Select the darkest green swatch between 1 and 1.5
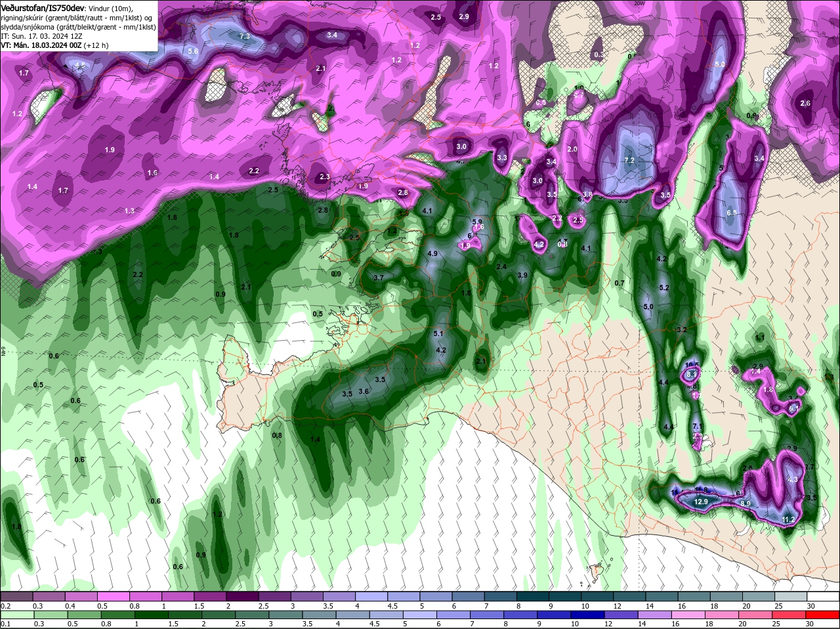The height and width of the screenshot is (629, 840). [152, 615]
